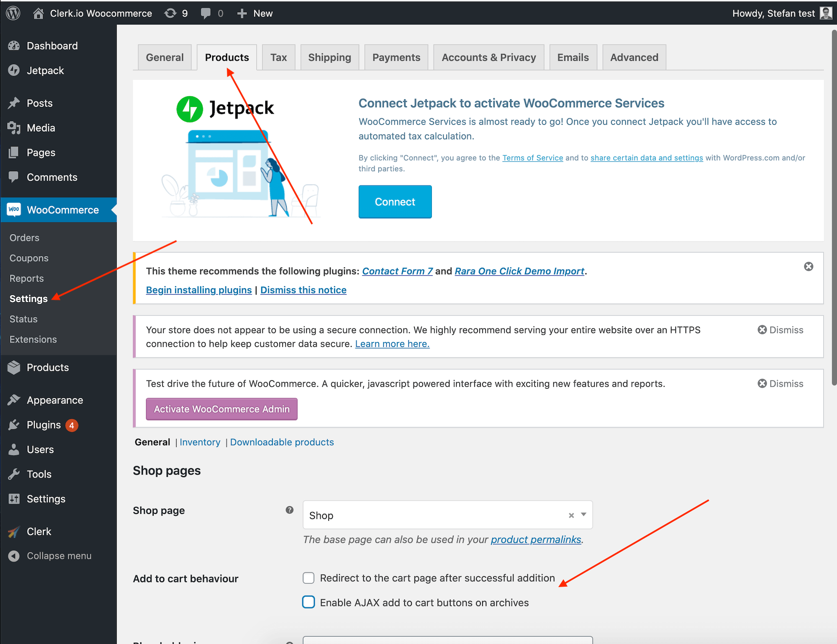
Task: Click the user avatar next to Howdy
Action: (825, 13)
